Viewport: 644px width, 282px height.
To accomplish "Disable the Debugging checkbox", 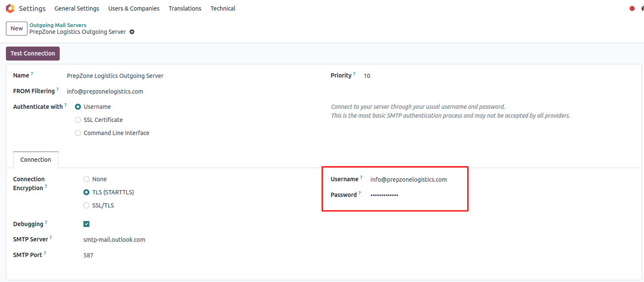I will pos(86,224).
